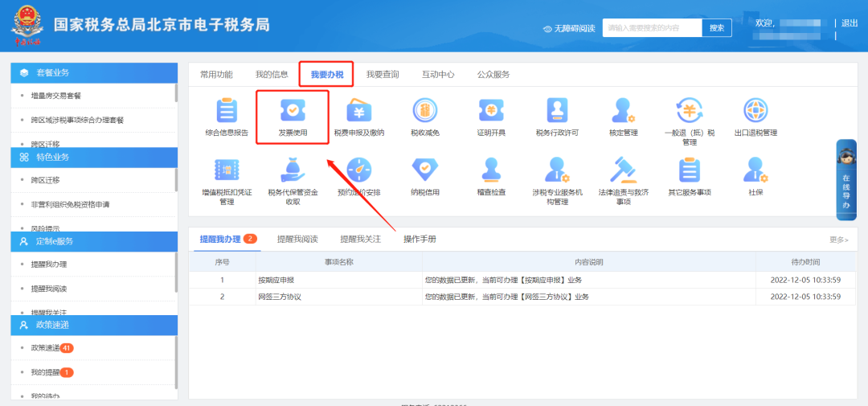Viewport: 868px width, 406px height.
Task: Click the 搜索 button
Action: click(717, 27)
